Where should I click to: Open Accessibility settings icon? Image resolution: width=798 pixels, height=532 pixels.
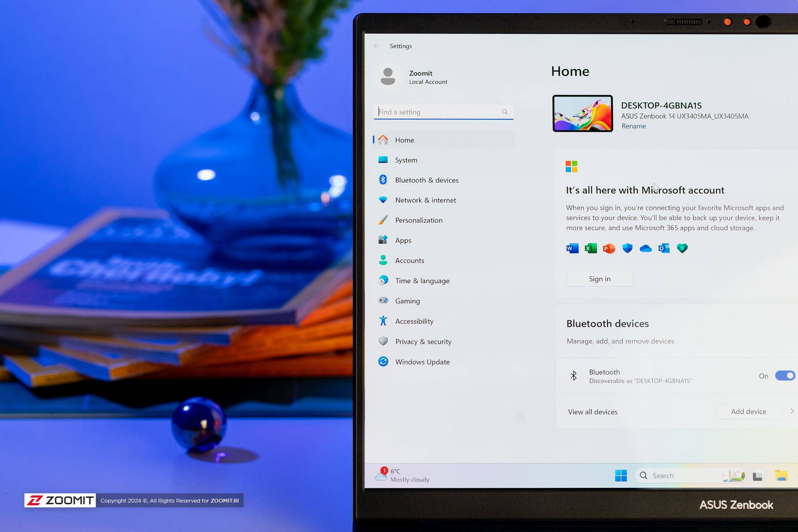pyautogui.click(x=382, y=320)
